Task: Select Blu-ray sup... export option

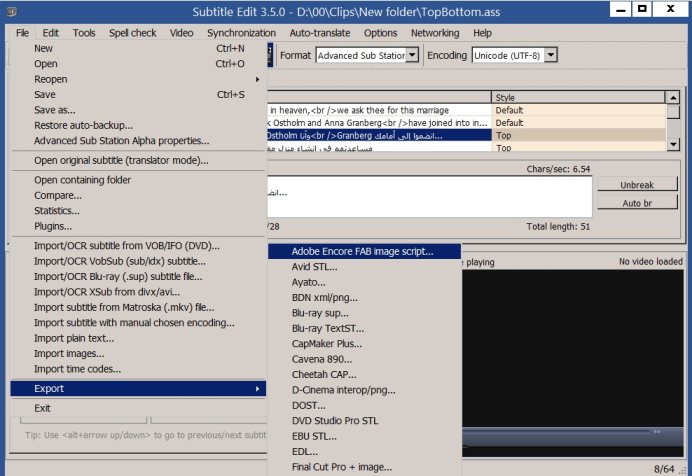Action: coord(365,313)
